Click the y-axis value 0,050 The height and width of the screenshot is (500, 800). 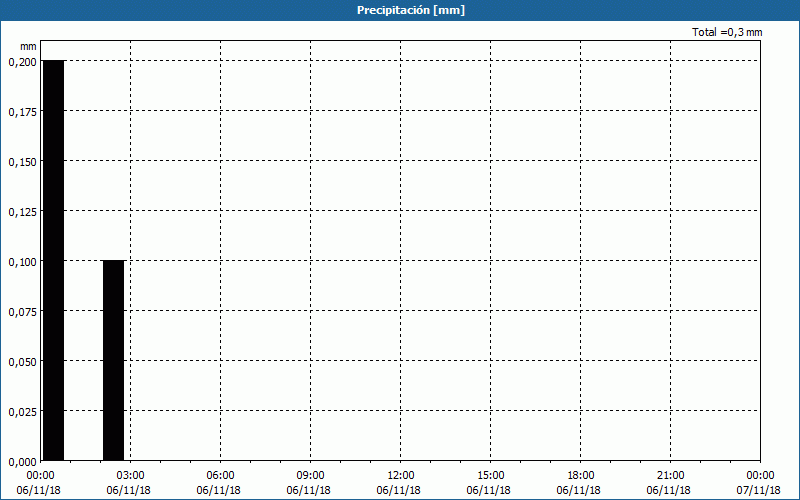(23, 362)
